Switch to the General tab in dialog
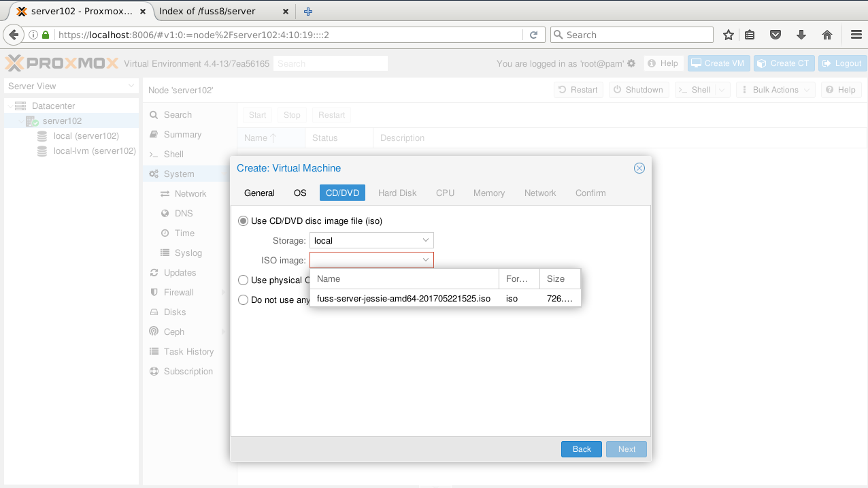The height and width of the screenshot is (488, 868). click(x=259, y=193)
